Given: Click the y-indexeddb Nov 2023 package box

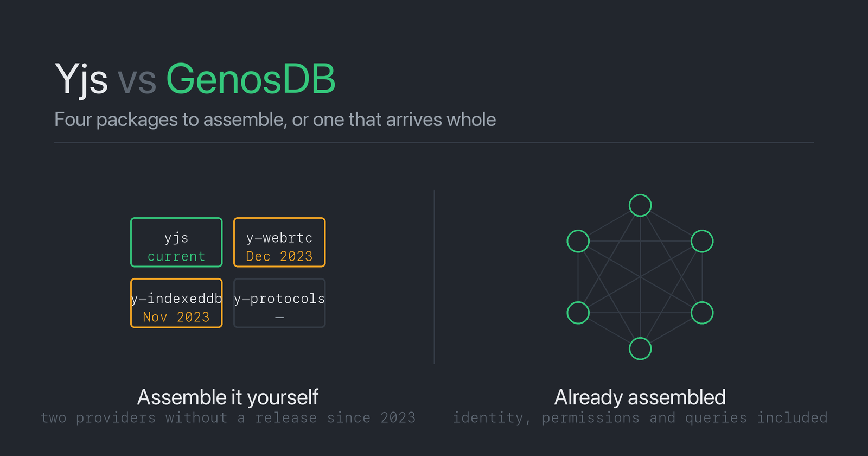Looking at the screenshot, I should pyautogui.click(x=176, y=303).
